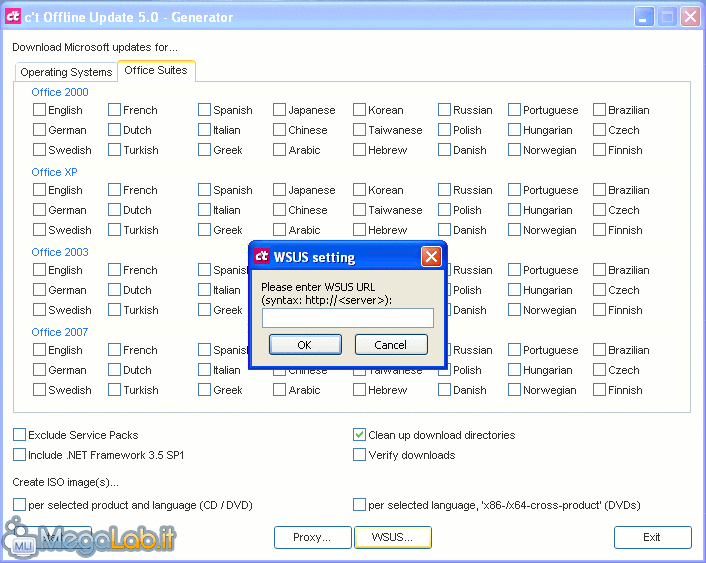Check Arabic under Office XP
706x563 pixels.
pos(279,230)
